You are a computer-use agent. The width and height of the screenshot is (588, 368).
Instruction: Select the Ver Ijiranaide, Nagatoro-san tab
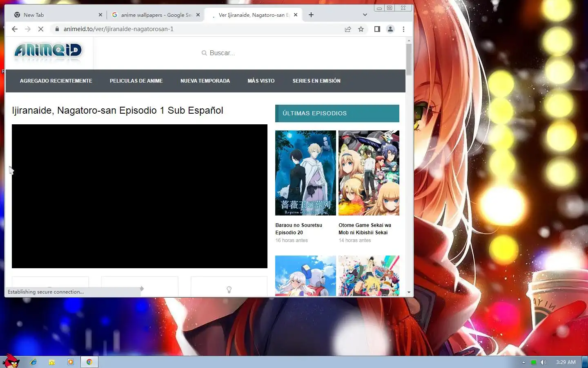tap(253, 15)
